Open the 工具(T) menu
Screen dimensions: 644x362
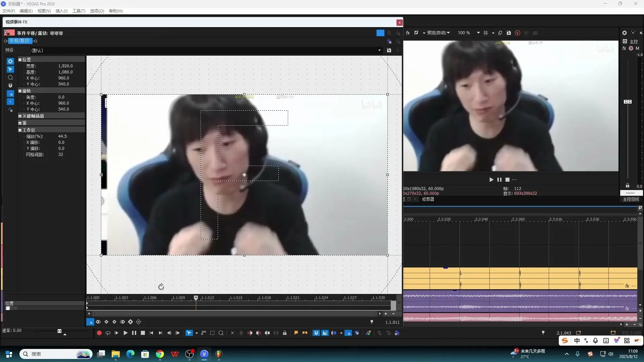(x=79, y=11)
